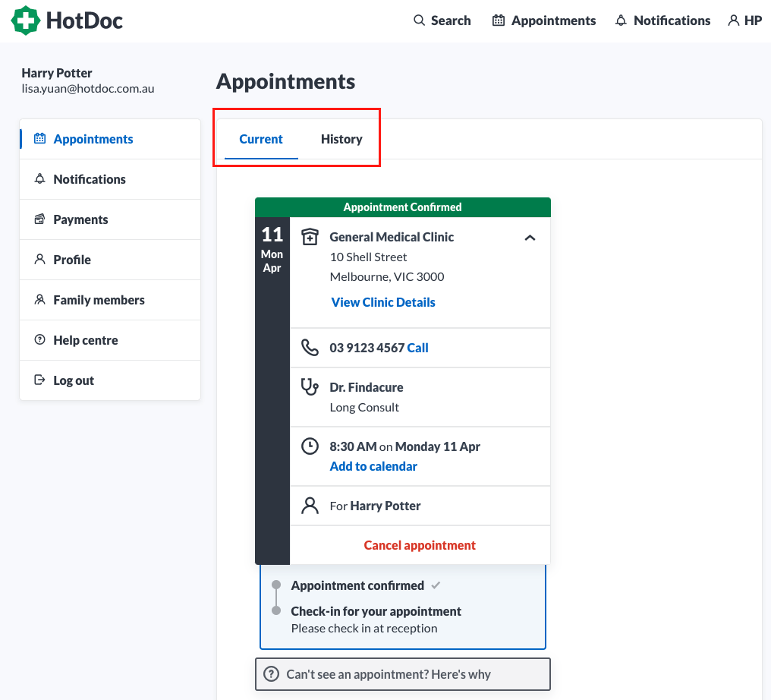Select Payments in the sidebar
Image resolution: width=771 pixels, height=700 pixels.
tap(109, 219)
